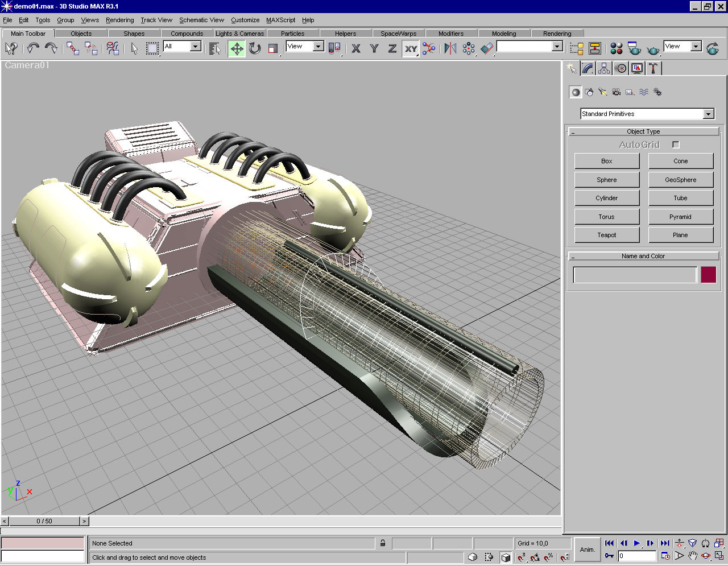
Task: Toggle the Anim. animate button
Action: tap(587, 550)
